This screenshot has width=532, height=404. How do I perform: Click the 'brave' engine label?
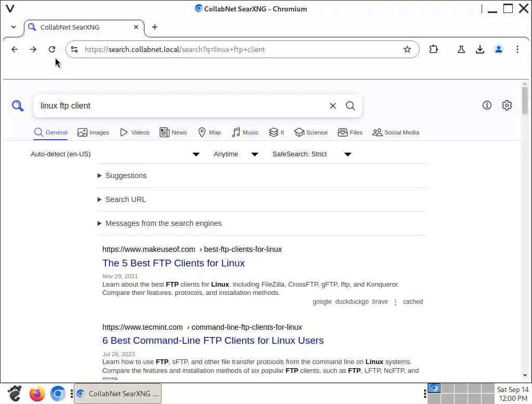coord(380,302)
